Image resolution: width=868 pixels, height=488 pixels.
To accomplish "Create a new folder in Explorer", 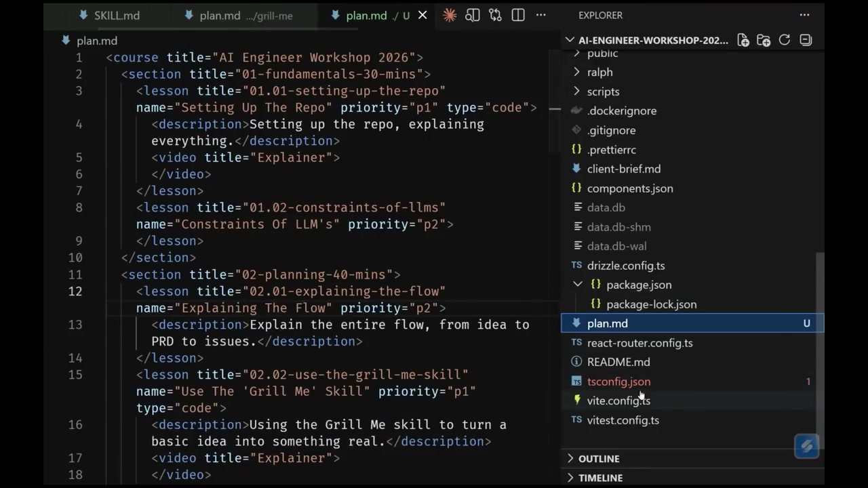I will point(764,40).
